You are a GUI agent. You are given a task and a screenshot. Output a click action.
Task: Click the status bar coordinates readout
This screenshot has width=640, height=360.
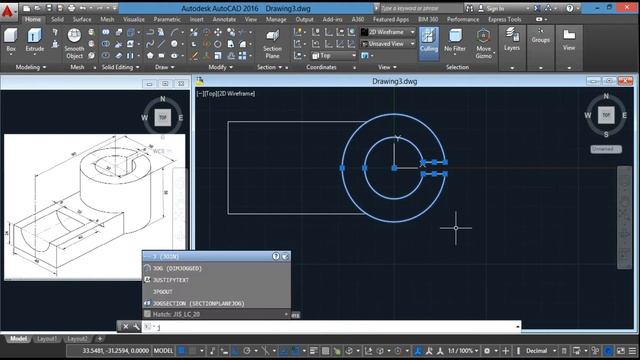(116, 351)
